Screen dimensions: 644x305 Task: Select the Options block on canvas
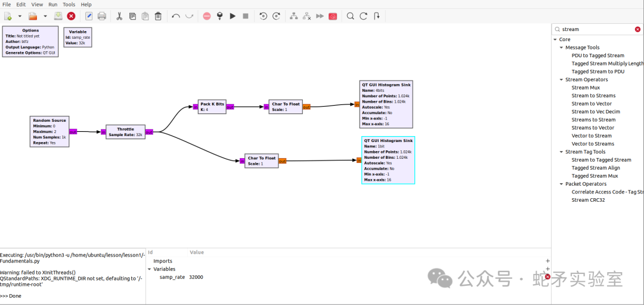pyautogui.click(x=30, y=42)
